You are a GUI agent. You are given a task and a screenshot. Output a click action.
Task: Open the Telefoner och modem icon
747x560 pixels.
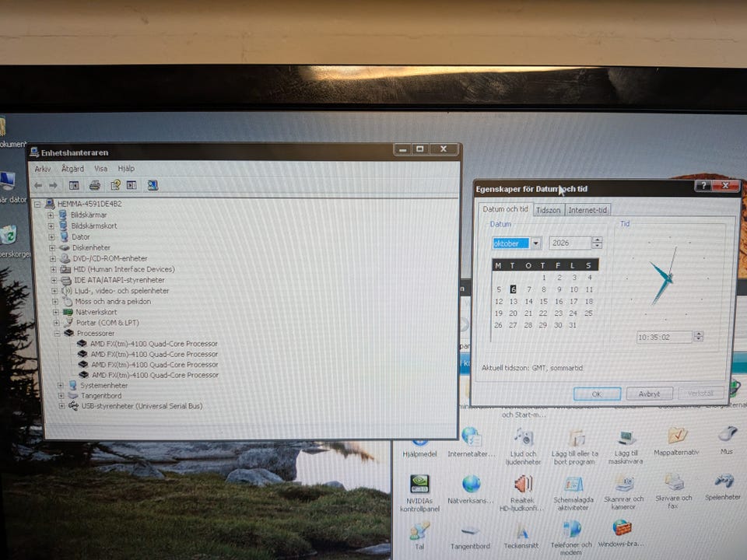[x=571, y=537]
